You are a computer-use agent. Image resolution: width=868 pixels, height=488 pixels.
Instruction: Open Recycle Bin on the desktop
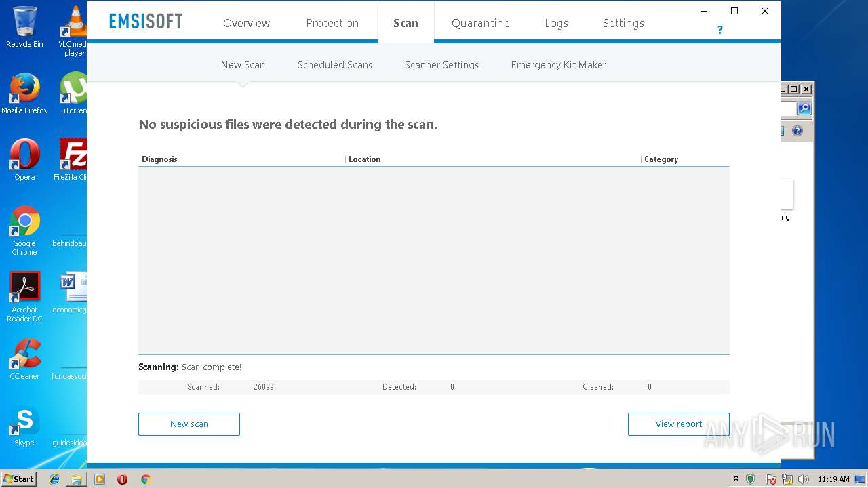(24, 27)
